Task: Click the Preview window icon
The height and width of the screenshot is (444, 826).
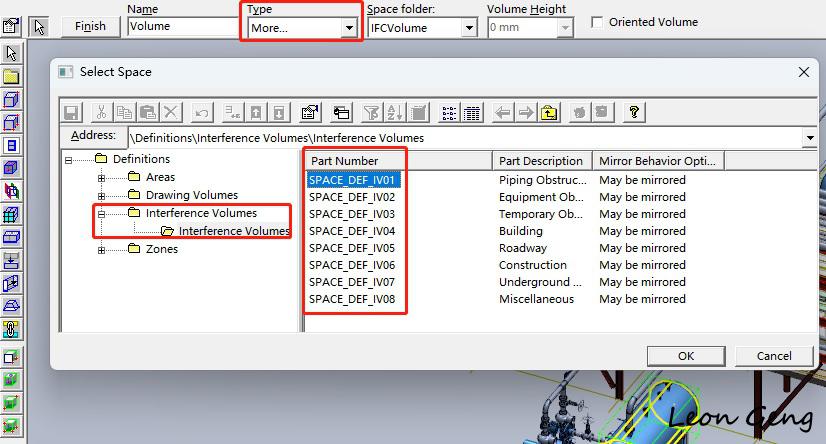Action: click(341, 113)
